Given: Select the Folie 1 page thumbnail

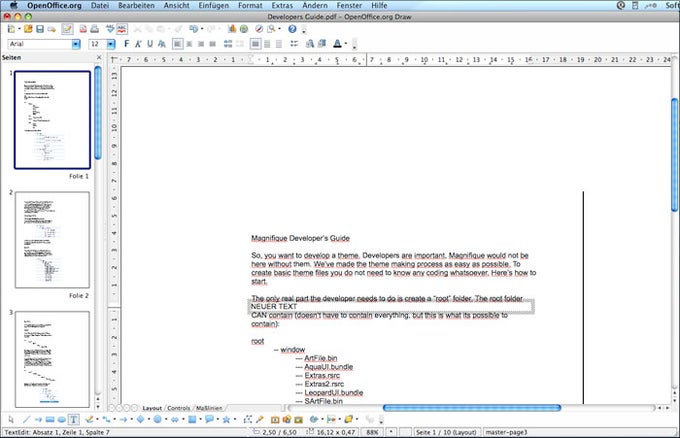Looking at the screenshot, I should click(x=52, y=120).
